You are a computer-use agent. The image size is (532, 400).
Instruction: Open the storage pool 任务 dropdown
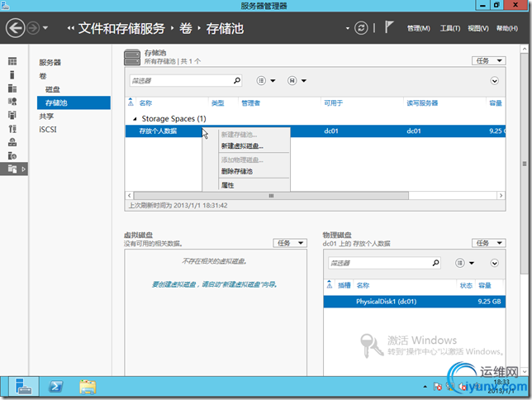(488, 61)
